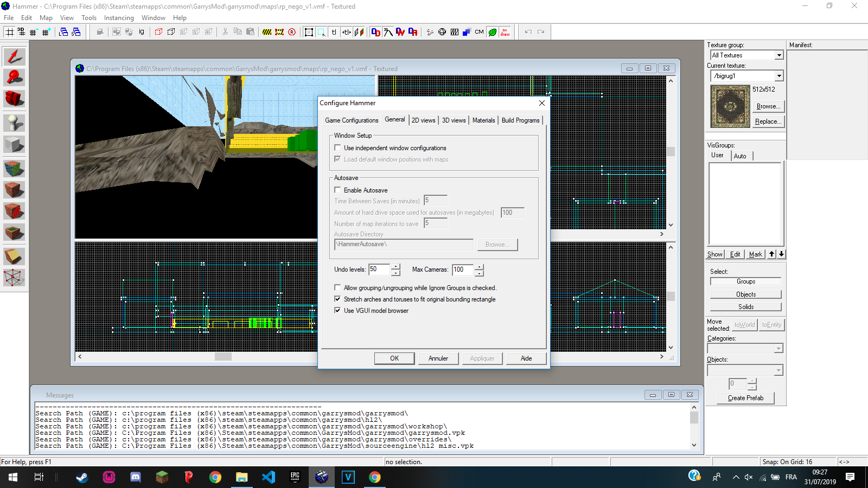Open the Current texture dropdown

pos(779,76)
